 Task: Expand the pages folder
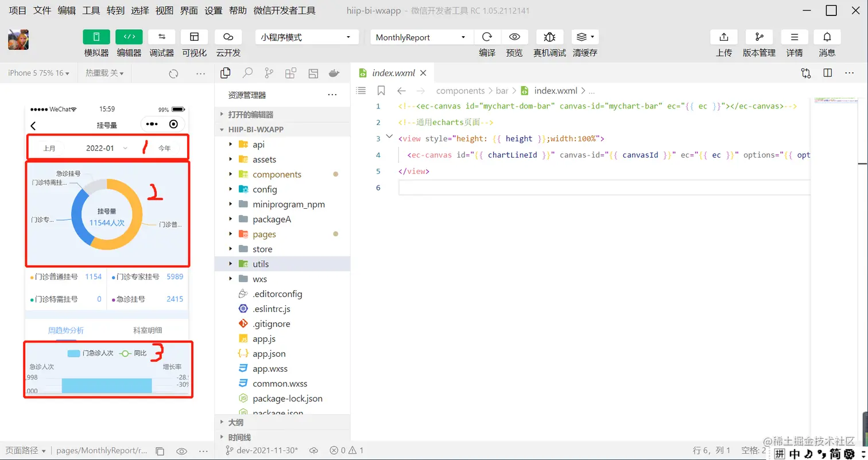282,234
